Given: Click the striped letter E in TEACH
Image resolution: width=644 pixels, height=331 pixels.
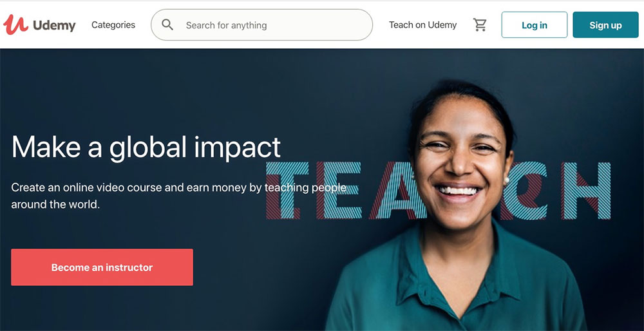Looking at the screenshot, I should 339,190.
